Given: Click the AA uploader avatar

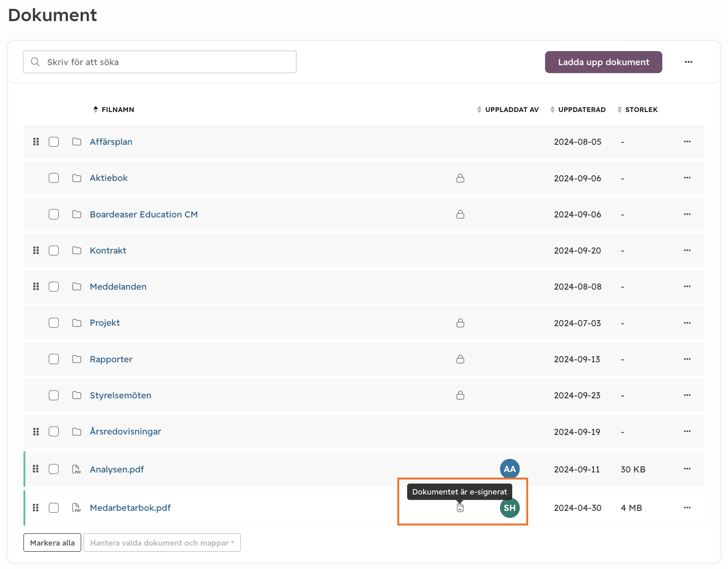Looking at the screenshot, I should point(509,469).
